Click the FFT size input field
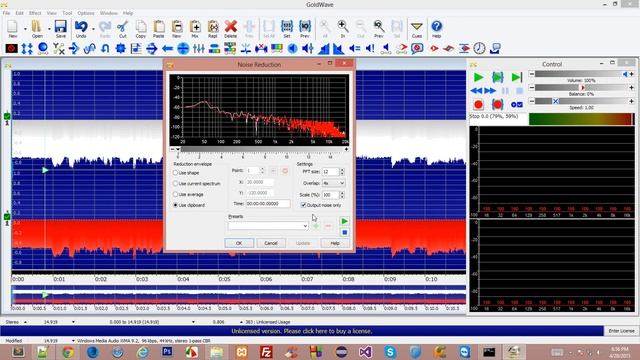 (x=331, y=172)
